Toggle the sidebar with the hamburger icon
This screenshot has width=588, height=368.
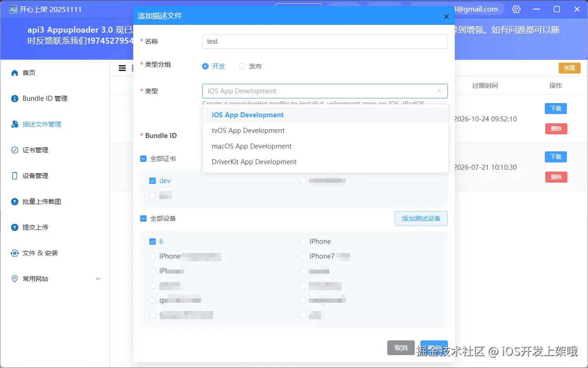tap(122, 68)
